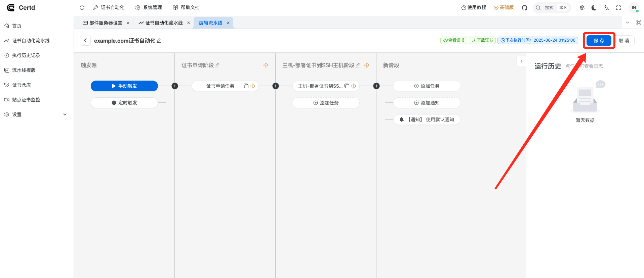The height and width of the screenshot is (278, 644).
Task: Switch to 证书自动化流水线 tab
Action: tap(161, 23)
